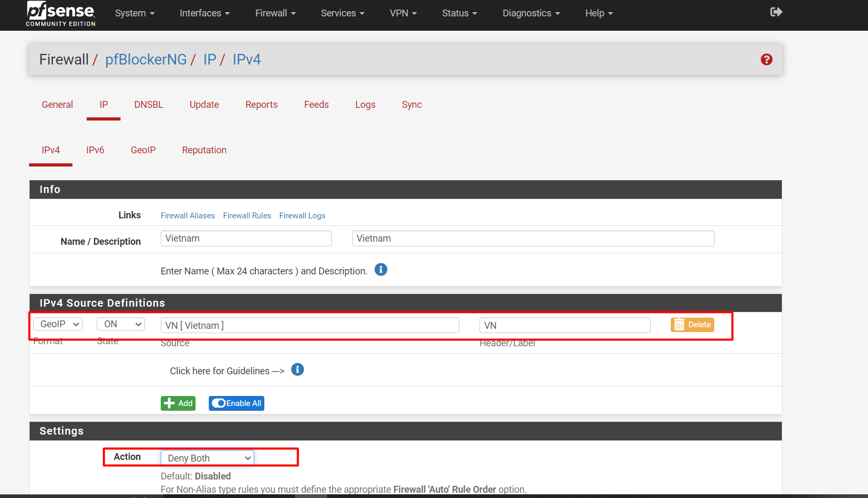Click the IPv4 Source Definitions header

click(405, 303)
